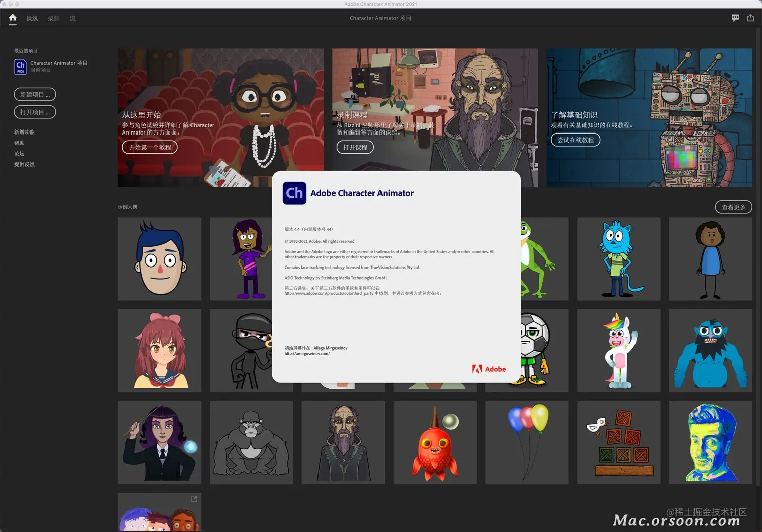This screenshot has width=762, height=532.
Task: Click the amirguseinov.com URL text
Action: tap(307, 354)
